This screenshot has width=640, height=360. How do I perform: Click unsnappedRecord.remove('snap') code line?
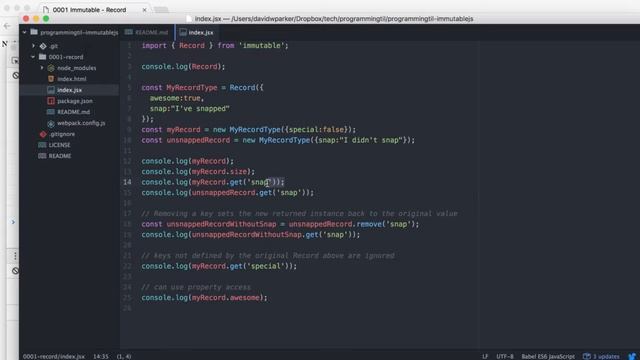tap(280, 224)
